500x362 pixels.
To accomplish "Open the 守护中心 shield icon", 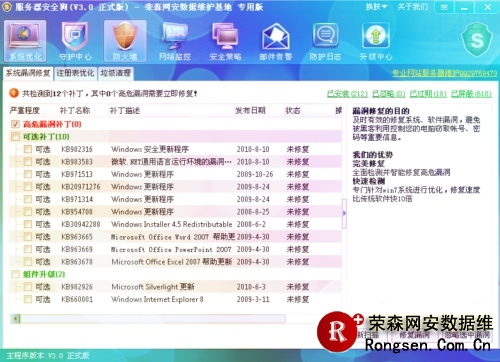I will 75,41.
